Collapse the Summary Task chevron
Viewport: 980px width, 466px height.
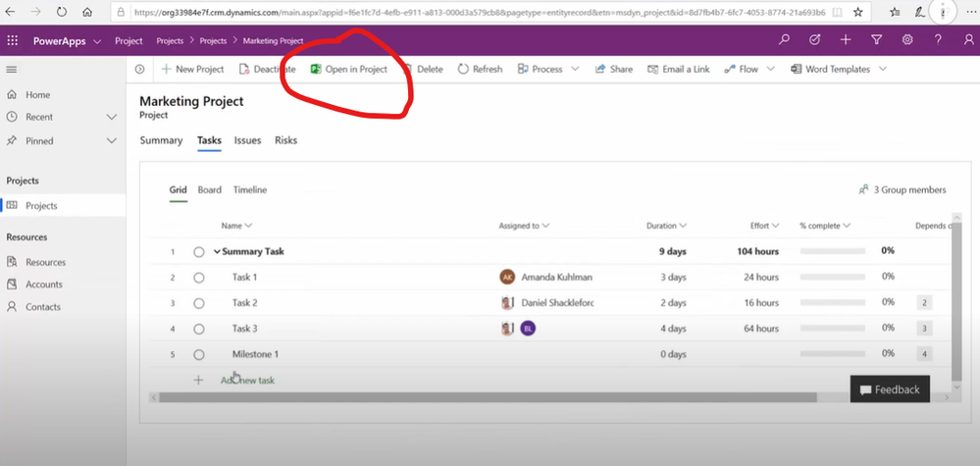[x=217, y=252]
